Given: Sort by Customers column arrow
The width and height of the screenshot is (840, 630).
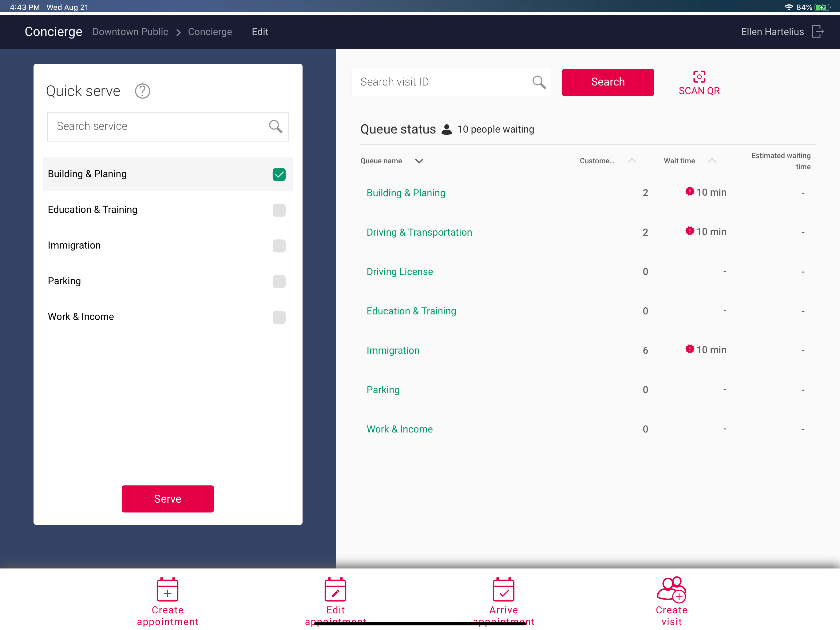Looking at the screenshot, I should click(632, 161).
